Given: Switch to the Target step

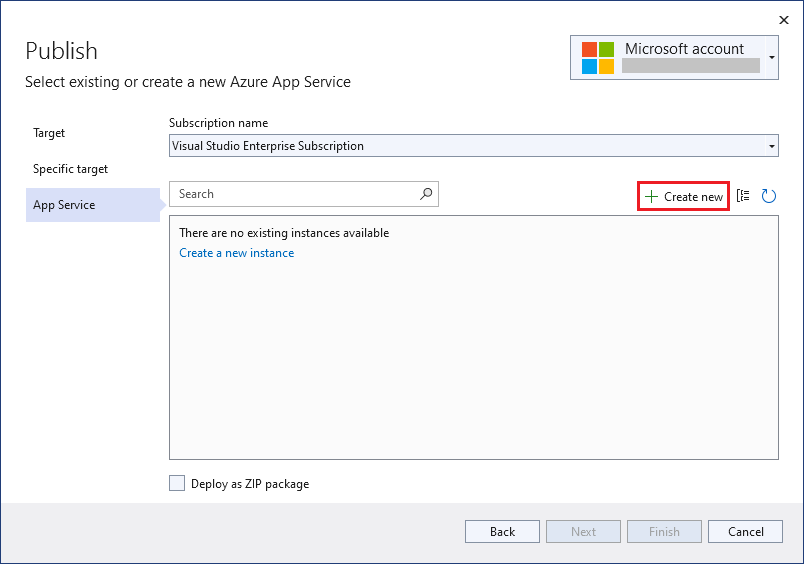Looking at the screenshot, I should [49, 133].
